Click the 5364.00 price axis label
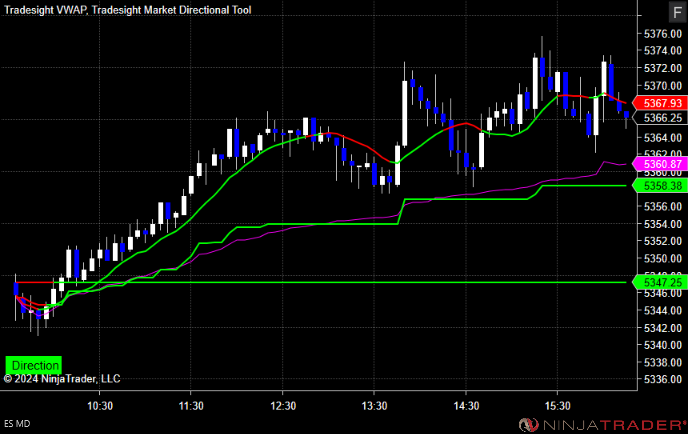688x434 pixels. tap(663, 138)
